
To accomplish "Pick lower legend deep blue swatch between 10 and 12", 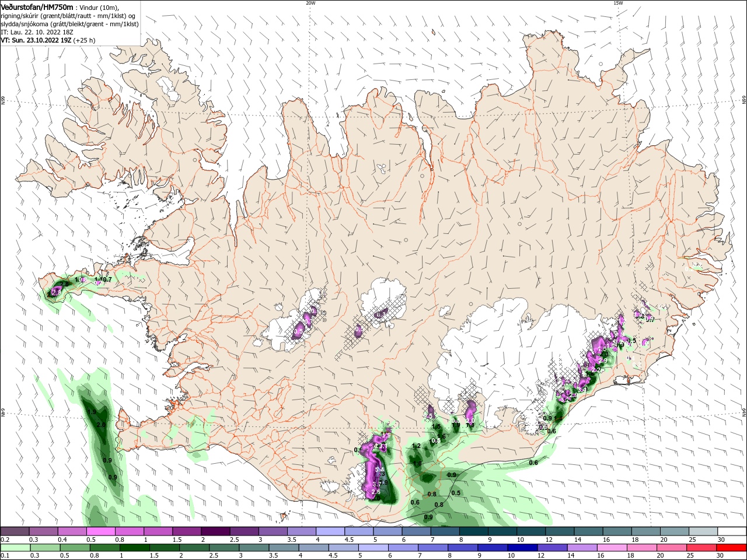I will [x=522, y=548].
